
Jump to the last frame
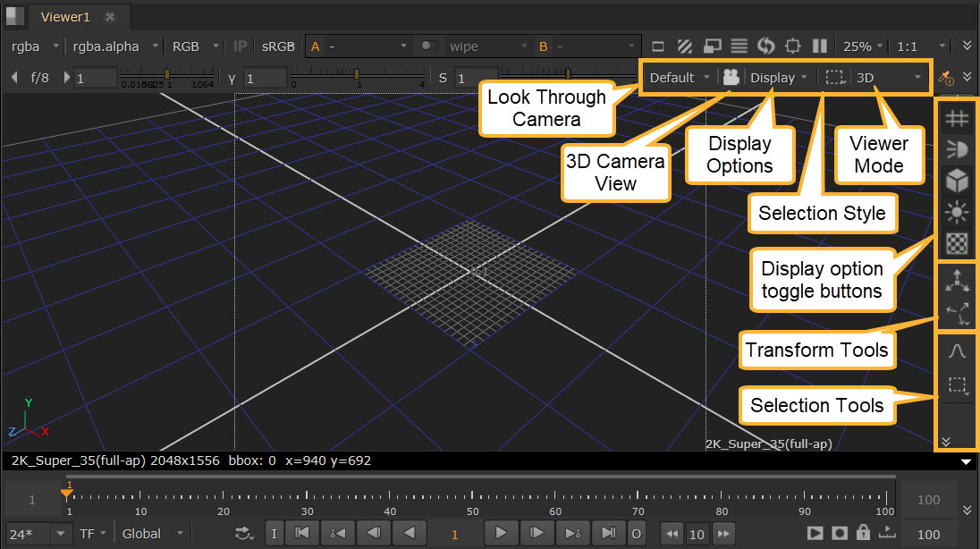(607, 534)
